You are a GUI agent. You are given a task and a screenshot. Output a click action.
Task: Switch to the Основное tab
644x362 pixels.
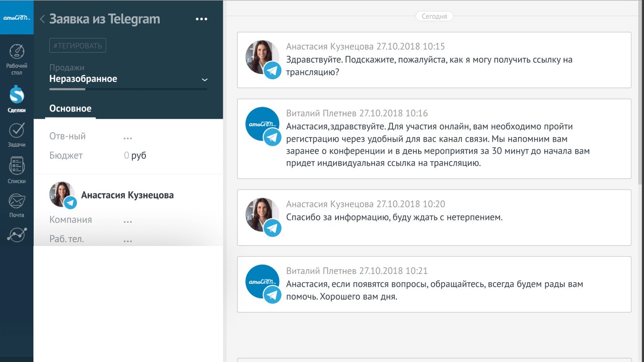click(70, 108)
